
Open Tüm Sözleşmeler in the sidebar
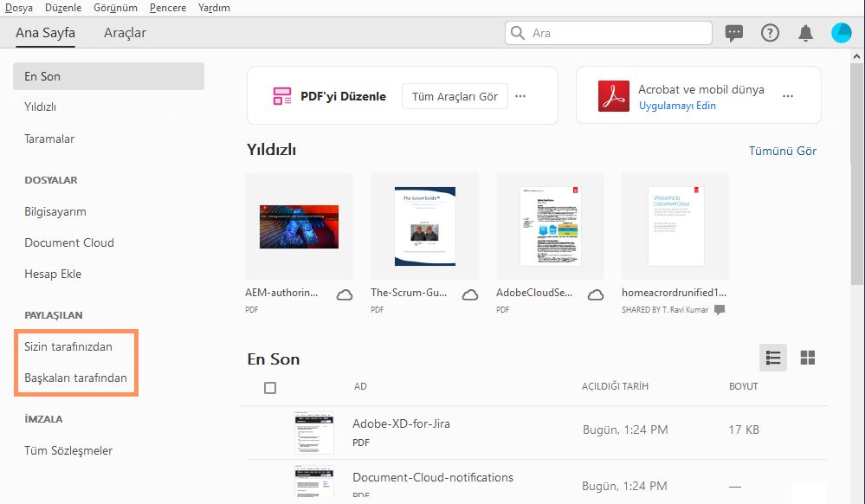[x=68, y=450]
